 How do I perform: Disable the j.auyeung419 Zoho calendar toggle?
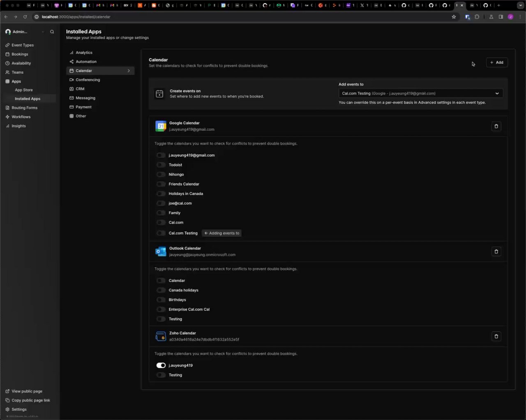161,365
